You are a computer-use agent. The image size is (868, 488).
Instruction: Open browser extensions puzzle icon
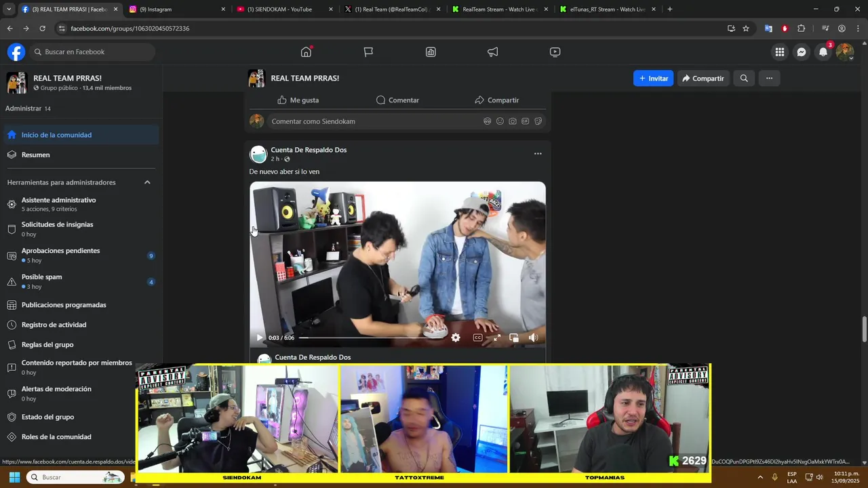(802, 28)
